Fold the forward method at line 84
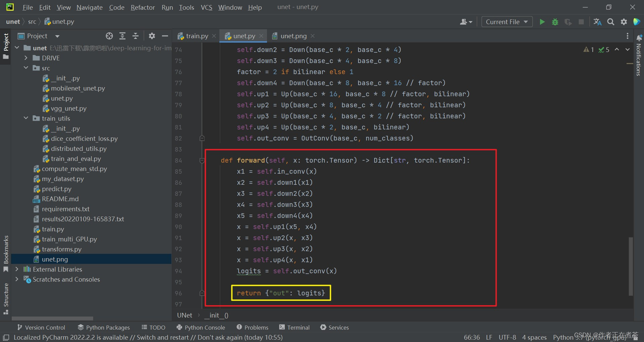 pos(202,161)
